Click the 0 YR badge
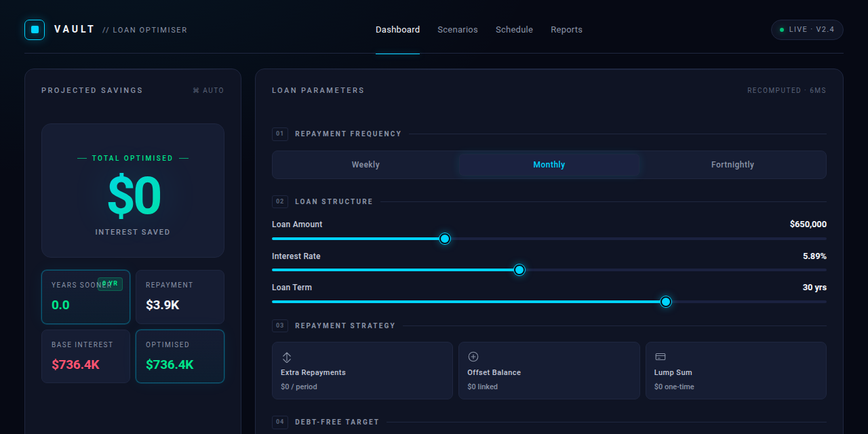868x434 pixels. tap(110, 284)
